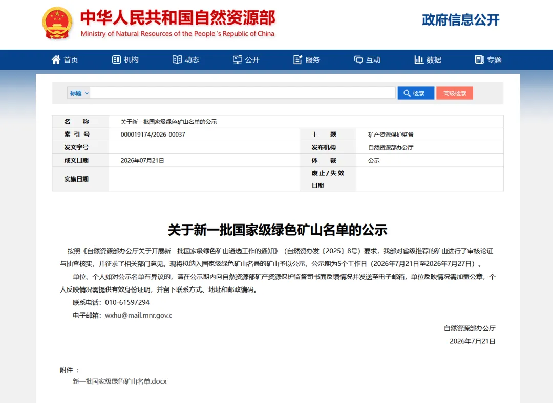
Task: Open the 政府信息公开 header link
Action: click(460, 20)
